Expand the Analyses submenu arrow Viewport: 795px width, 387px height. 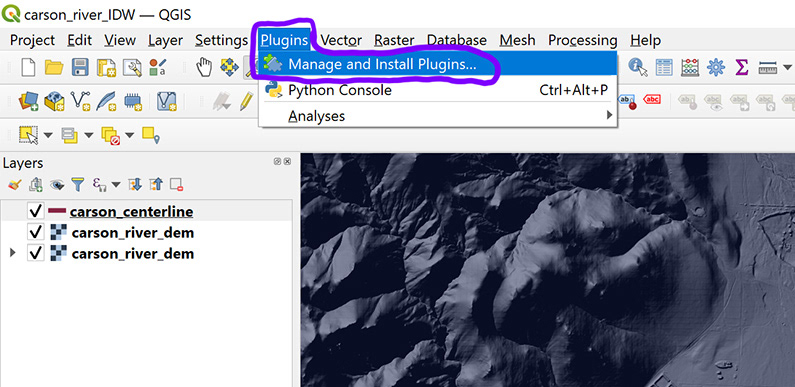[x=609, y=116]
